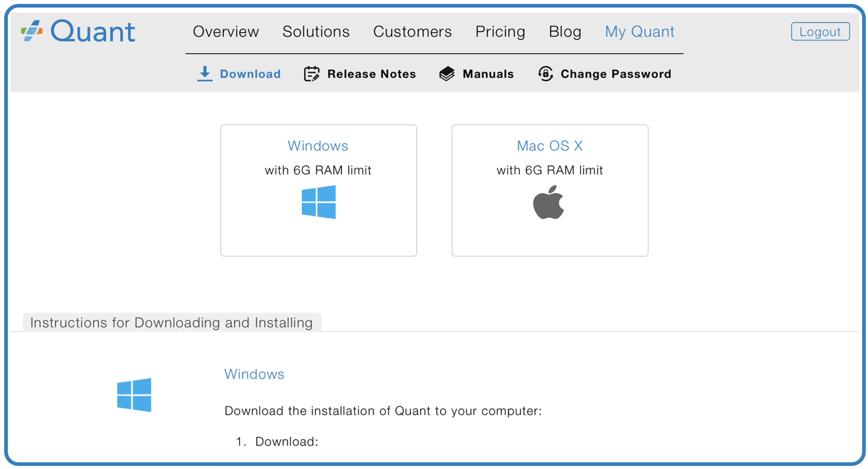Click the Windows card's 'with 6G RAM limit' text

318,170
